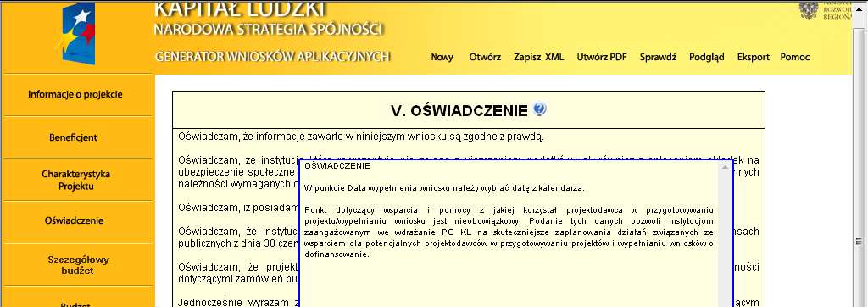The height and width of the screenshot is (307, 868).
Task: Click the NARODOWA STRATEGIA SPÓJNOŚCI text
Action: [x=269, y=30]
